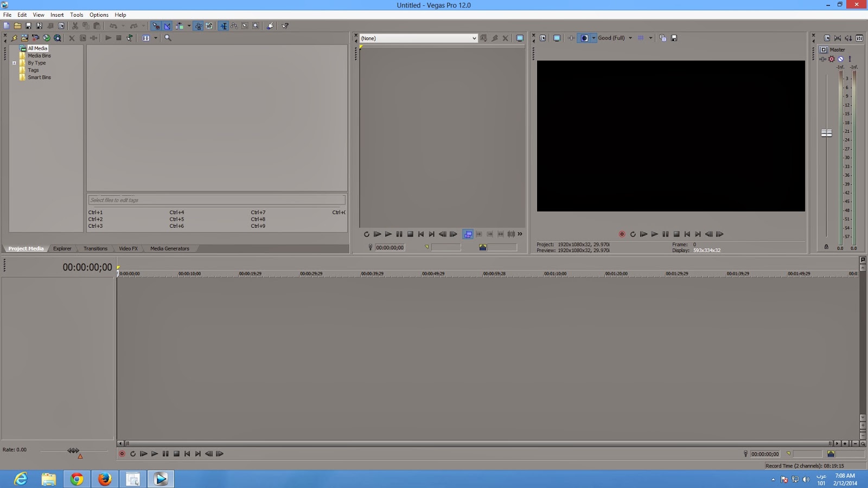Click the playback Rate scrub slider
The image size is (868, 488).
click(x=73, y=451)
